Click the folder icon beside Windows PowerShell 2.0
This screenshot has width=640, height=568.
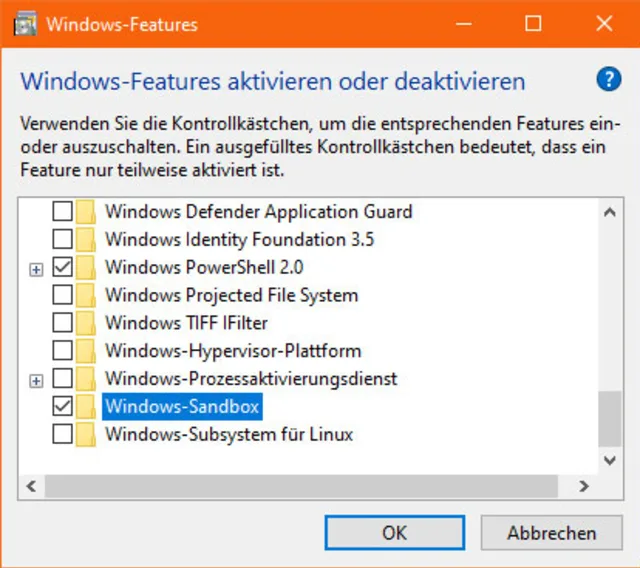pos(87,268)
